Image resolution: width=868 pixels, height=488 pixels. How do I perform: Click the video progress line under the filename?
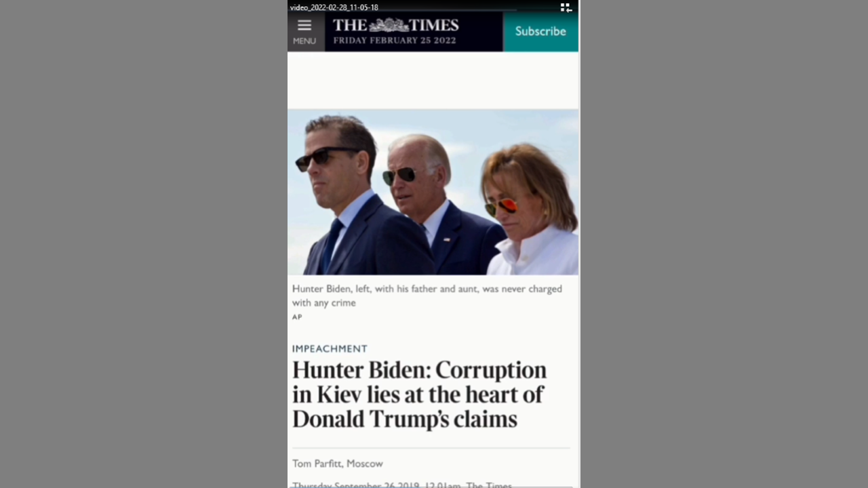click(403, 11)
